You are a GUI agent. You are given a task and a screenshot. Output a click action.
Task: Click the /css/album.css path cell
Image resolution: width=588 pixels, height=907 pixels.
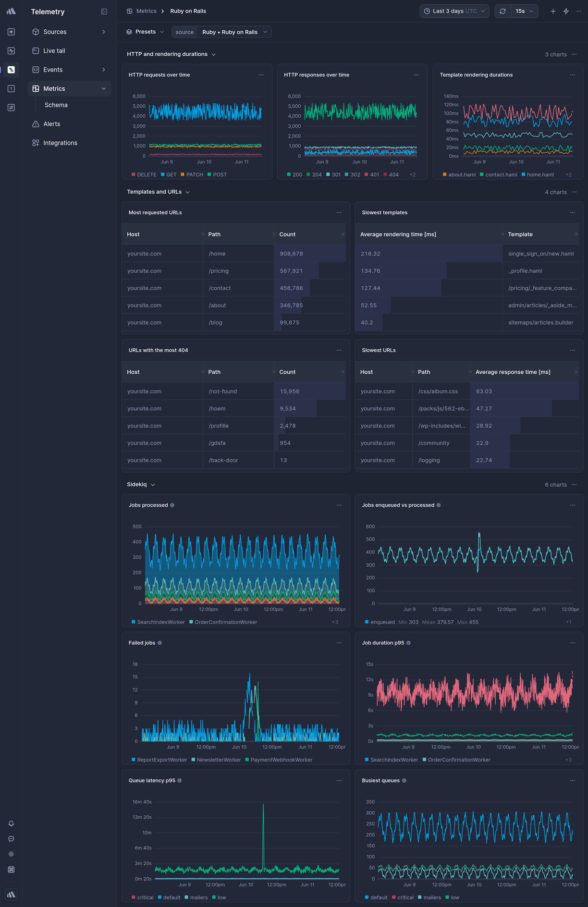point(441,392)
